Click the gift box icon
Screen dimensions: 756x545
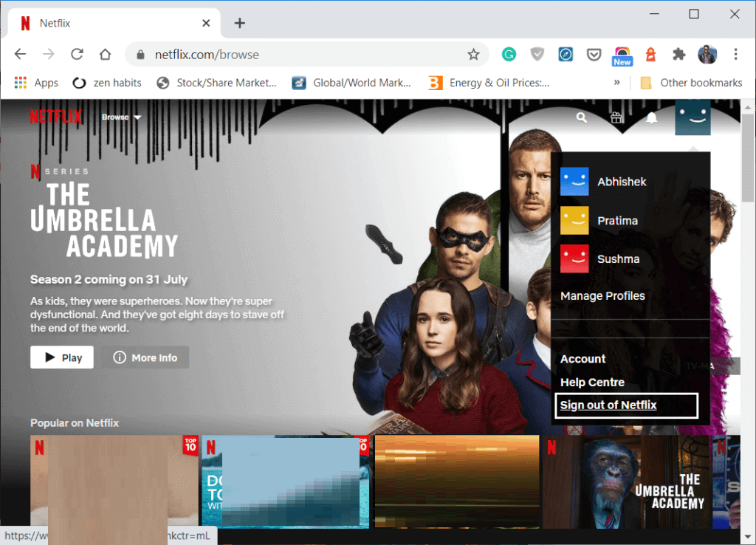click(616, 117)
